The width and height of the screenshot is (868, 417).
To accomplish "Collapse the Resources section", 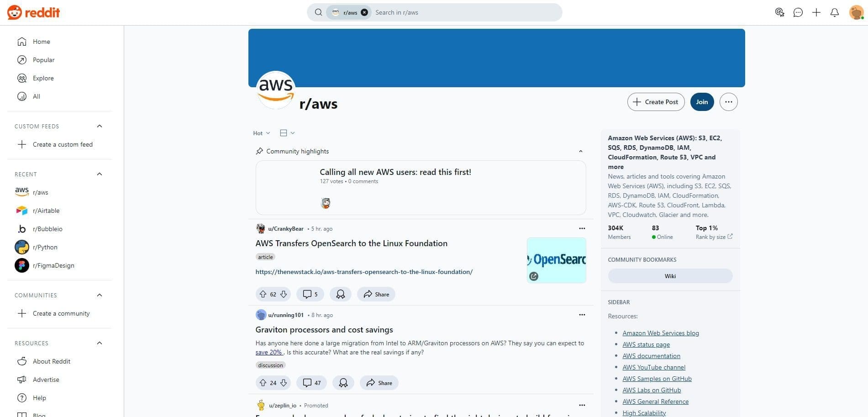I will point(100,343).
